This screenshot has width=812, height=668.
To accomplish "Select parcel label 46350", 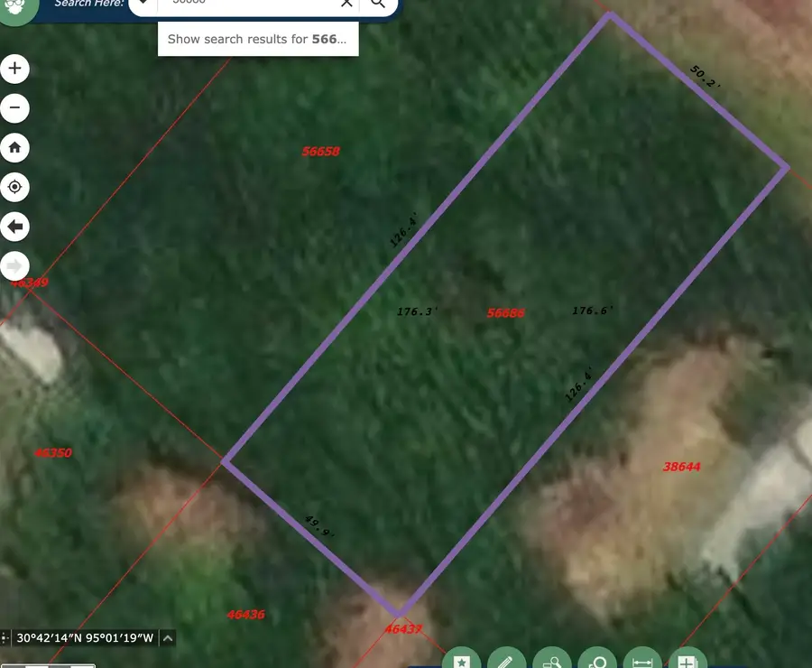I will (53, 453).
